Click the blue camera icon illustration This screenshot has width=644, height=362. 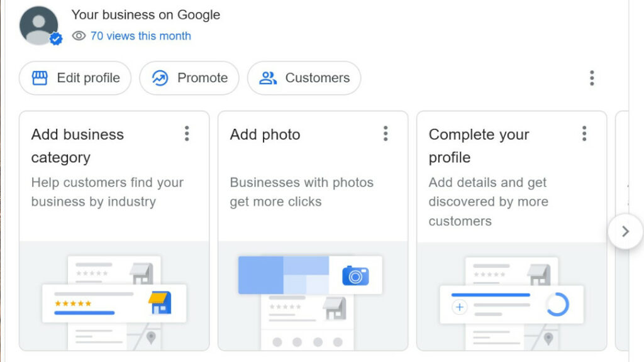(355, 276)
